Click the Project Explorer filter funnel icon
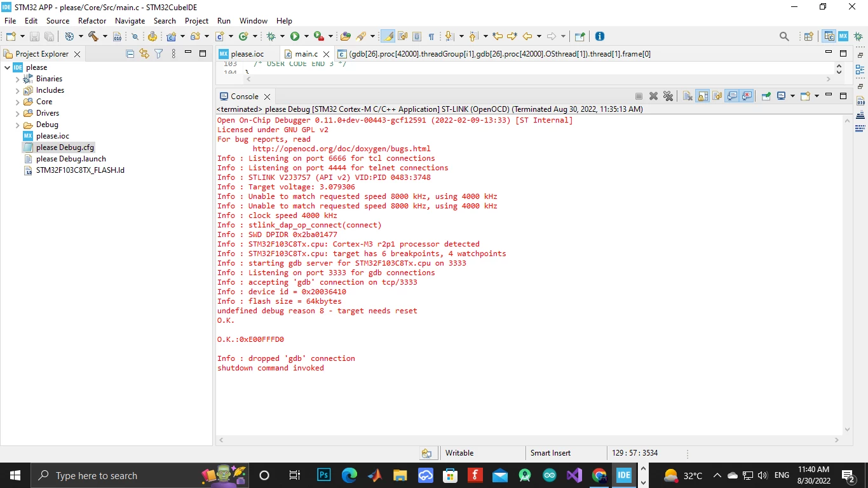The width and height of the screenshot is (868, 488). [159, 54]
